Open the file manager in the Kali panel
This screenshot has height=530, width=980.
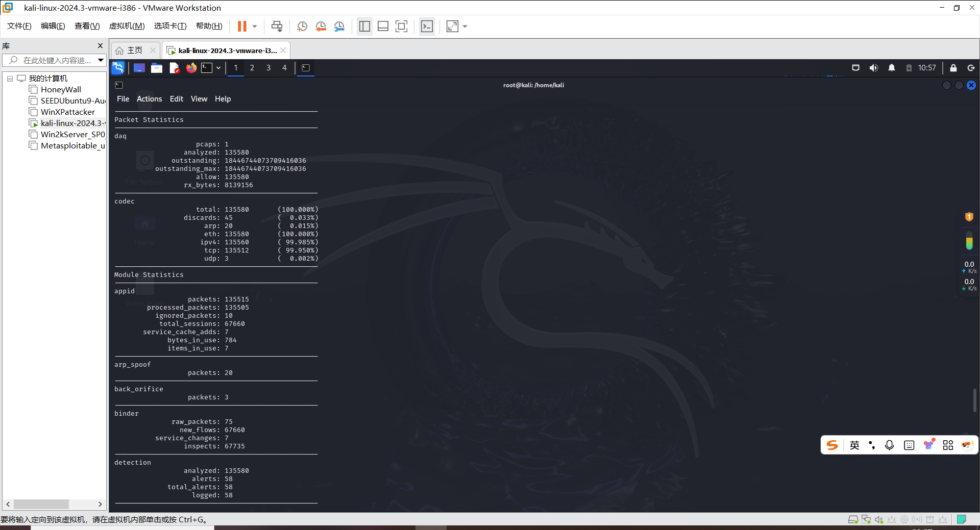click(x=157, y=68)
